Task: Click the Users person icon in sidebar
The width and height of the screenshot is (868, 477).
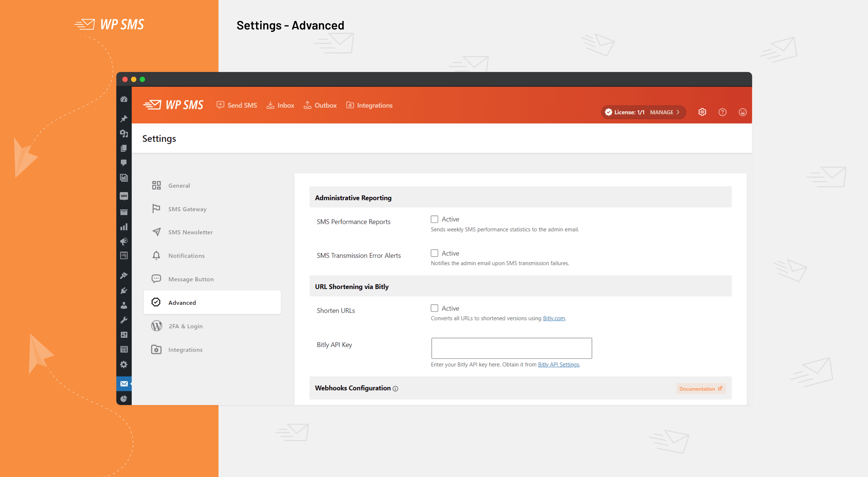Action: click(x=124, y=305)
